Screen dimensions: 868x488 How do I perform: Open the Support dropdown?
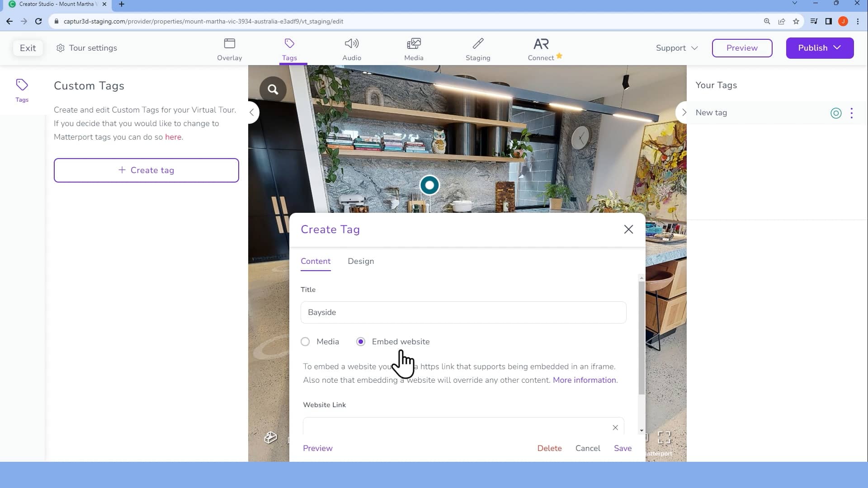675,47
